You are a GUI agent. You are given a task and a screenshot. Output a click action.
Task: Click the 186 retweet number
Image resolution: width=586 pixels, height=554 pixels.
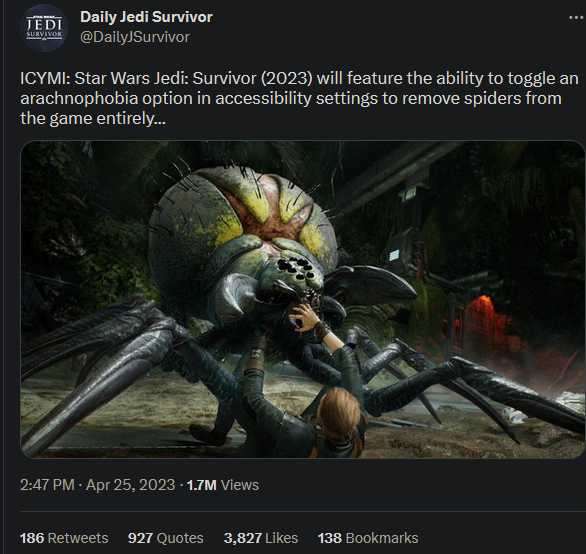pyautogui.click(x=32, y=538)
